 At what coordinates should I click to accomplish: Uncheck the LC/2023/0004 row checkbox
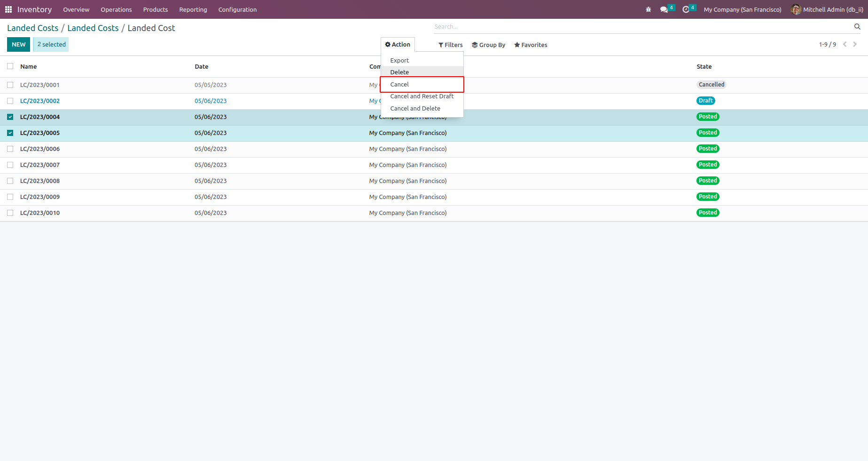pyautogui.click(x=10, y=117)
